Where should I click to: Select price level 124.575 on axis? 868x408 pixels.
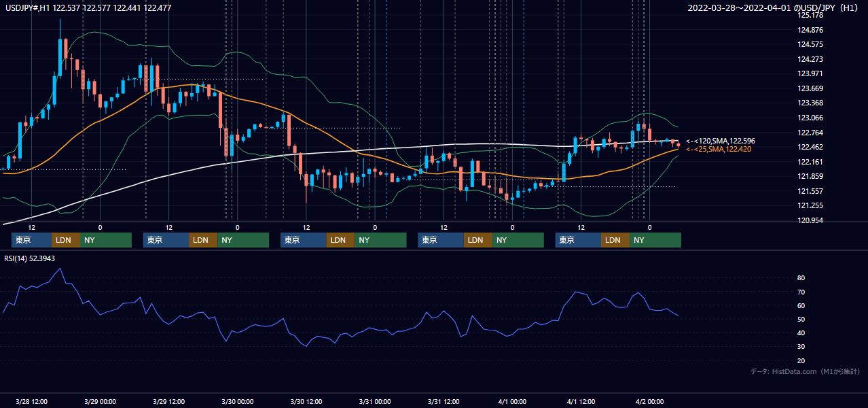[x=810, y=45]
